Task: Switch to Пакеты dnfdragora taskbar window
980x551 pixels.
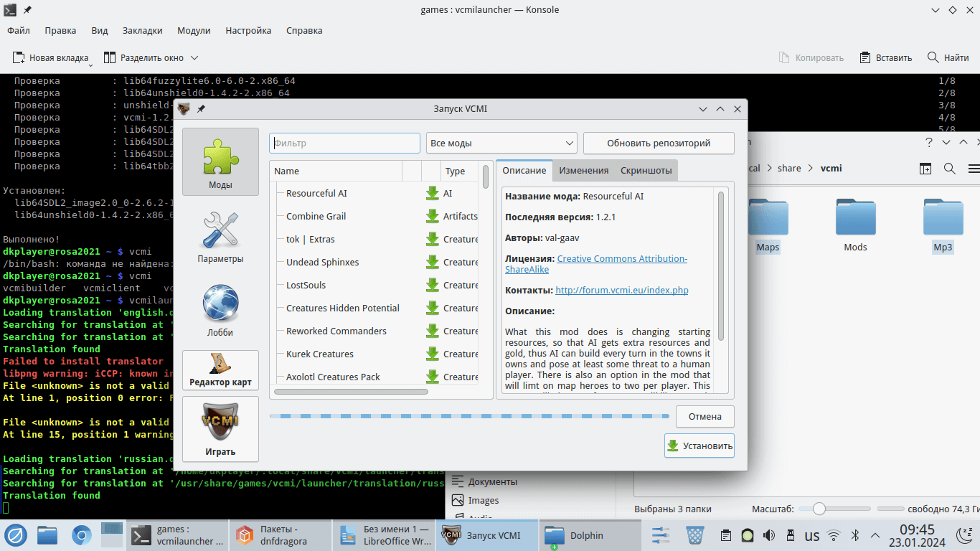Action: [281, 535]
